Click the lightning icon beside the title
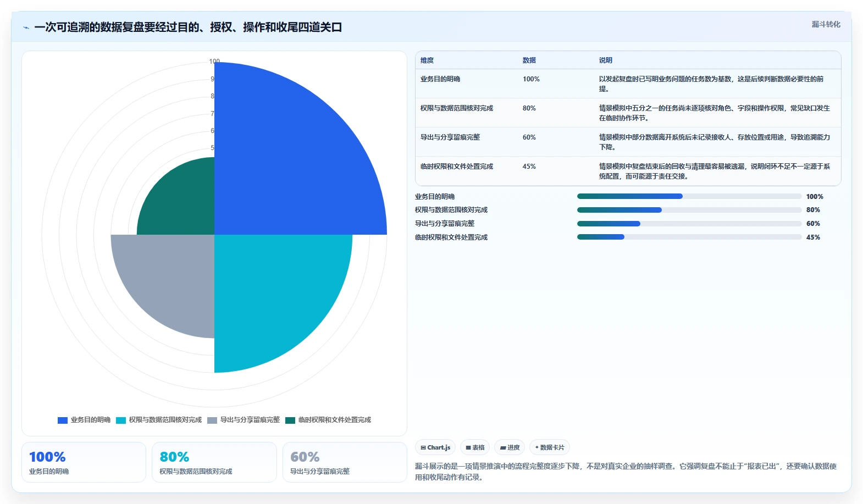 coord(26,27)
